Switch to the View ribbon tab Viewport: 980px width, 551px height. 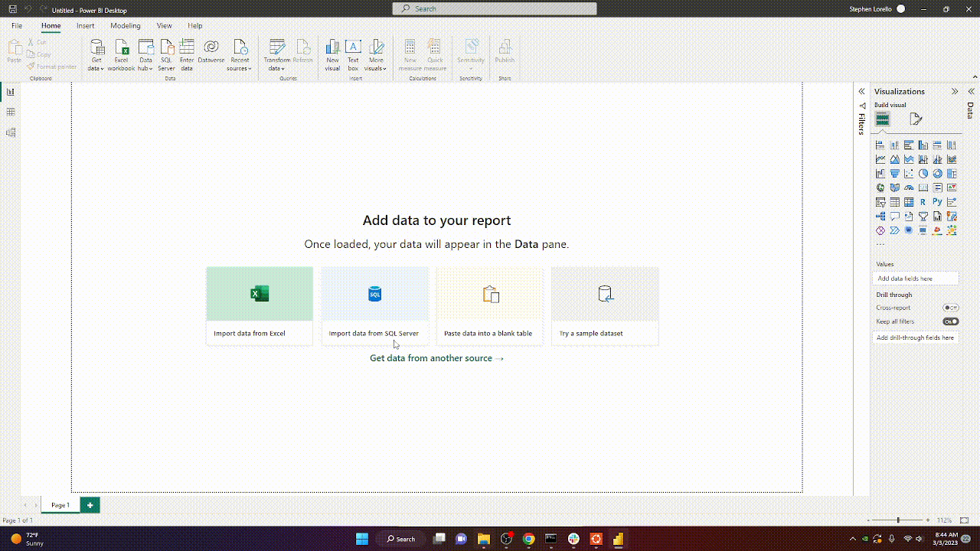tap(165, 26)
